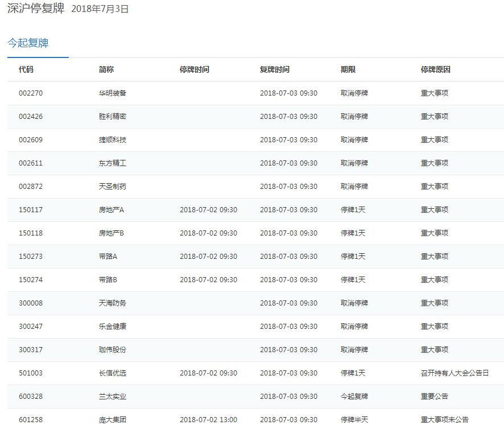Image resolution: width=504 pixels, height=425 pixels.
Task: Open stock code 002270
Action: [x=31, y=93]
